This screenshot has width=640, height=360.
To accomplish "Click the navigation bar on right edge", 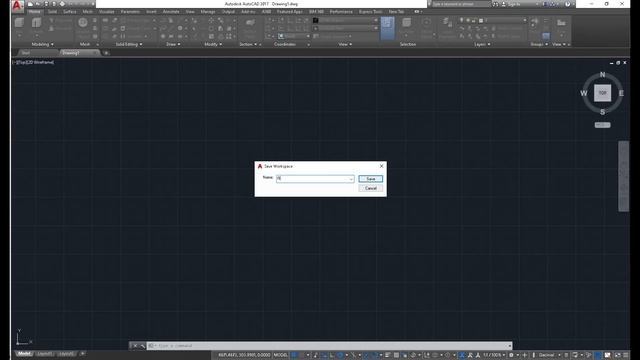I will [624, 176].
